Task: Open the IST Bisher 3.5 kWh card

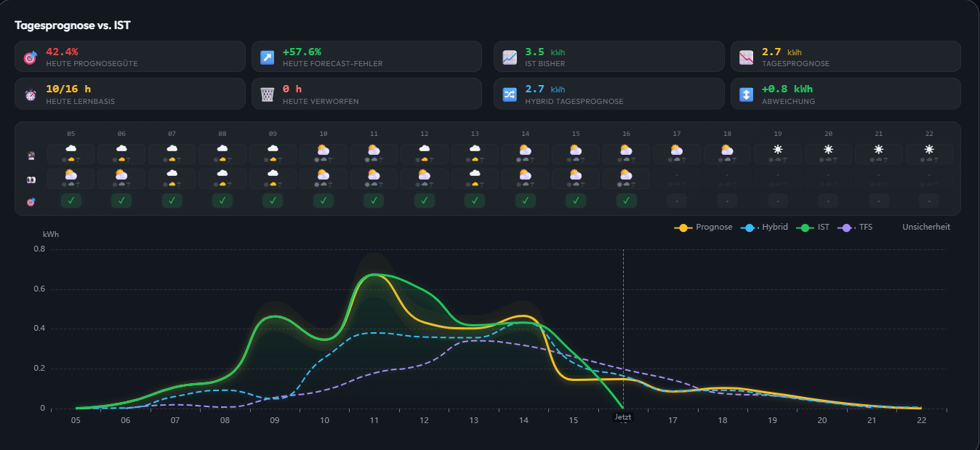Action: pyautogui.click(x=609, y=57)
